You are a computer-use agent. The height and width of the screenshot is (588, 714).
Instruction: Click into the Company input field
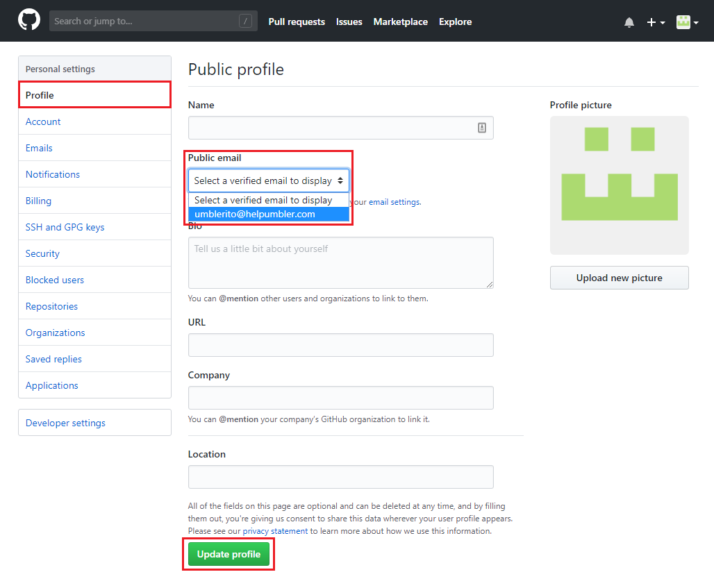pyautogui.click(x=340, y=398)
